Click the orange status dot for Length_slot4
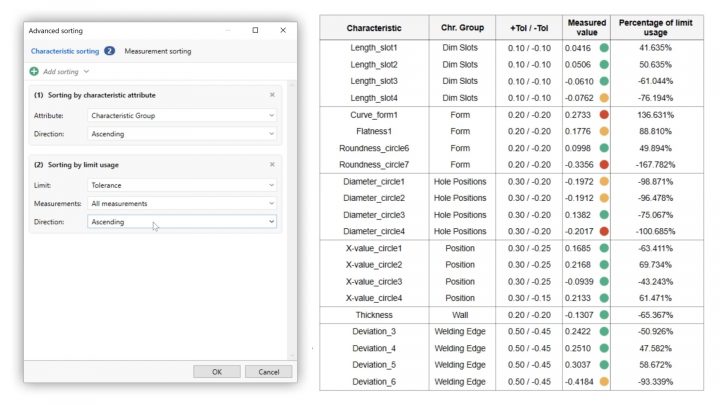 point(604,98)
